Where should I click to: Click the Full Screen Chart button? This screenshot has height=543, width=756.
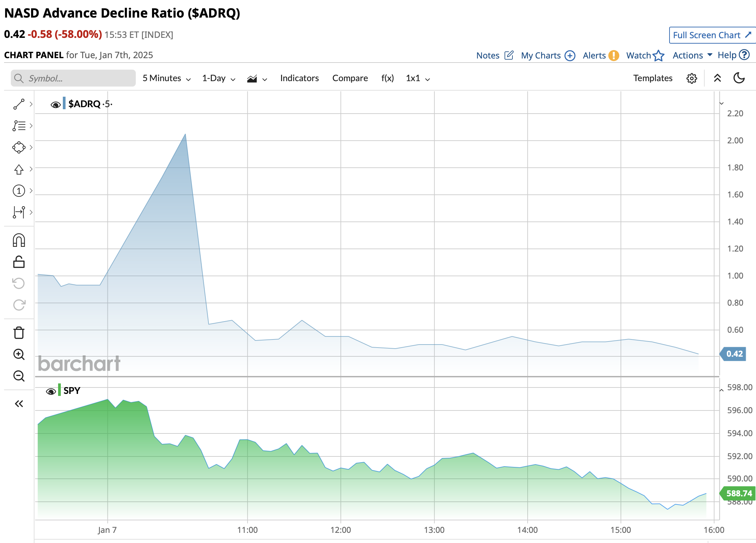(712, 35)
